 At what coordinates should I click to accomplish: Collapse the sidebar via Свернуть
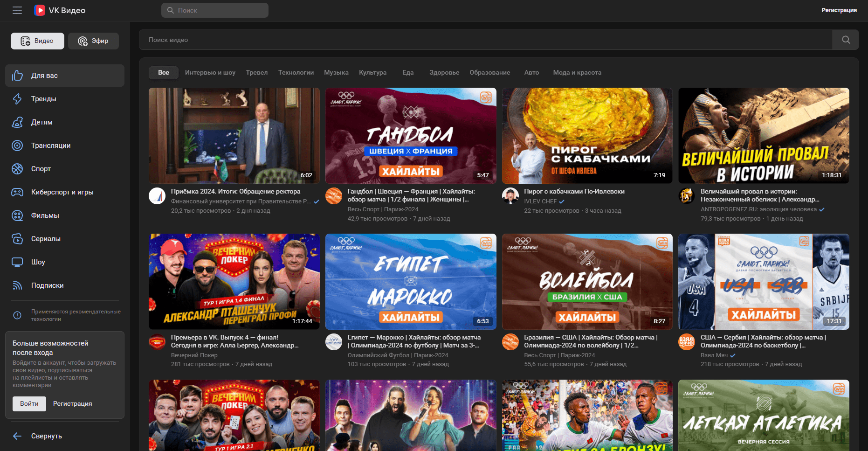(x=46, y=436)
